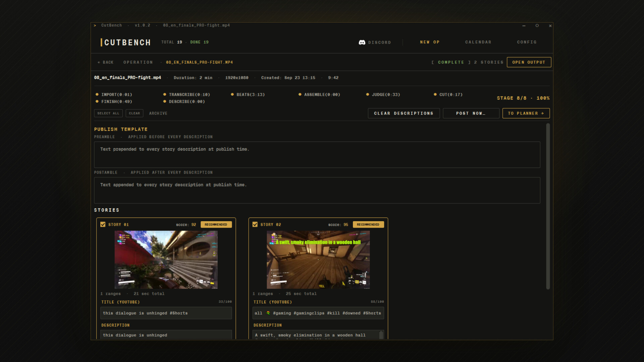Click the SELECT ALL button

click(x=108, y=113)
